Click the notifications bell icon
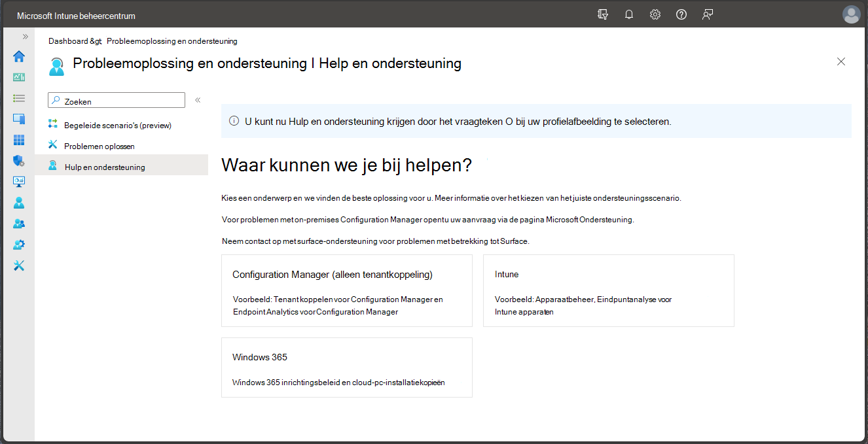This screenshot has width=868, height=444. tap(629, 15)
